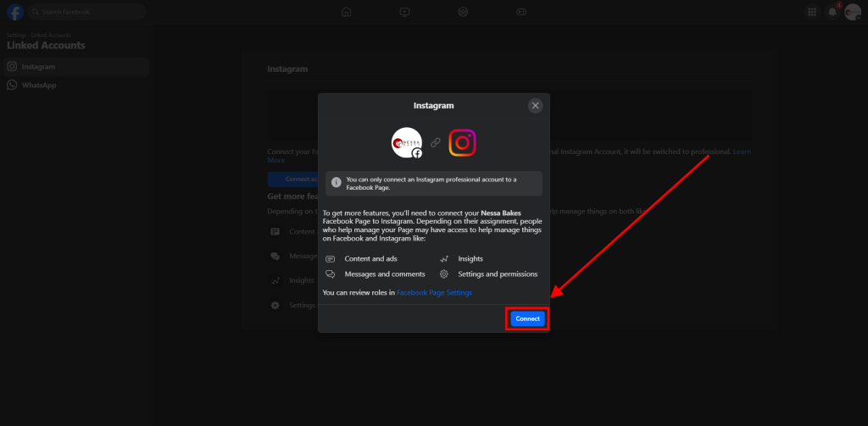Open the notifications bell
Screen dimensions: 868x426
[x=832, y=12]
